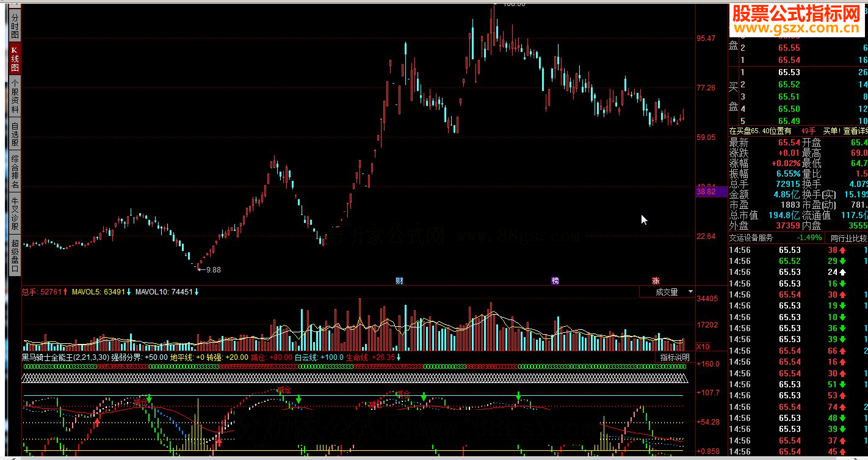Click the 最新 value 65.54

789,142
